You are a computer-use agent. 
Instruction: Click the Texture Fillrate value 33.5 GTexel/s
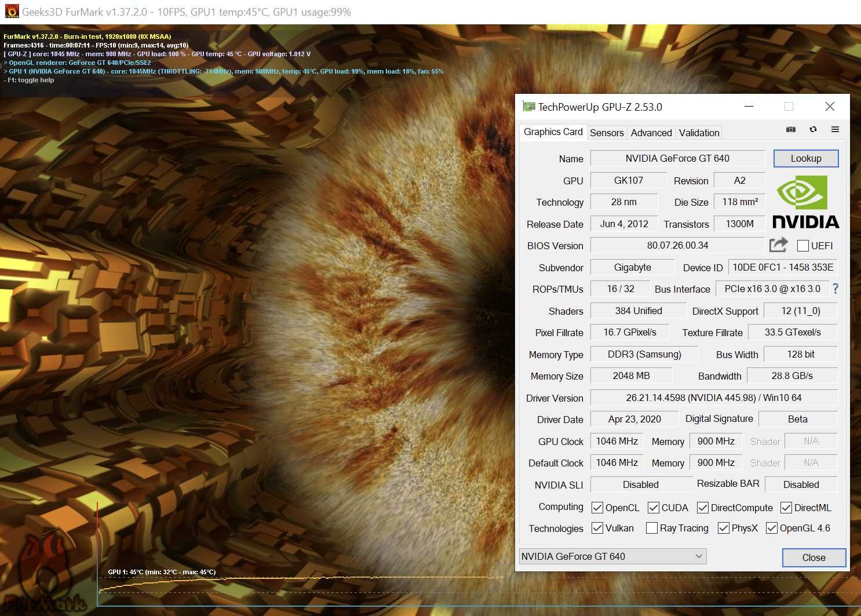pos(793,332)
